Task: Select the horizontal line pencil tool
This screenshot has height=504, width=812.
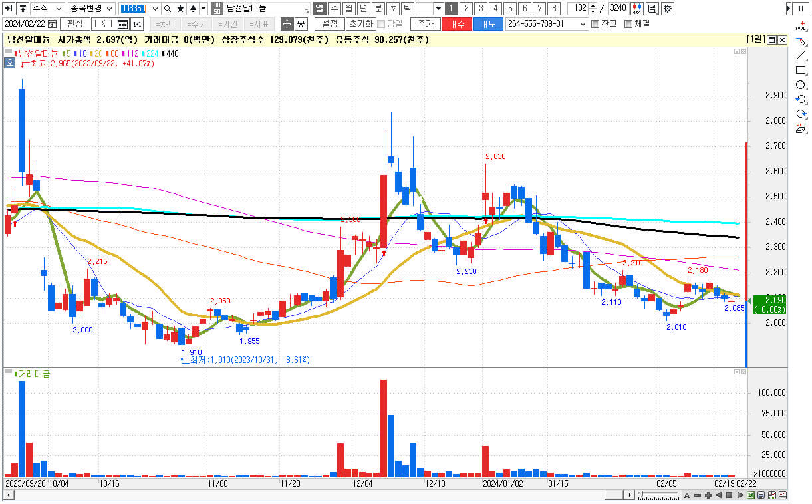Action: coord(801,41)
